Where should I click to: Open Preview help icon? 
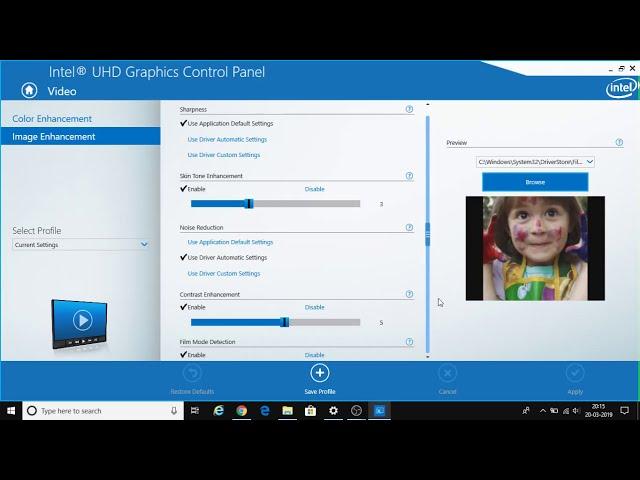coord(619,142)
